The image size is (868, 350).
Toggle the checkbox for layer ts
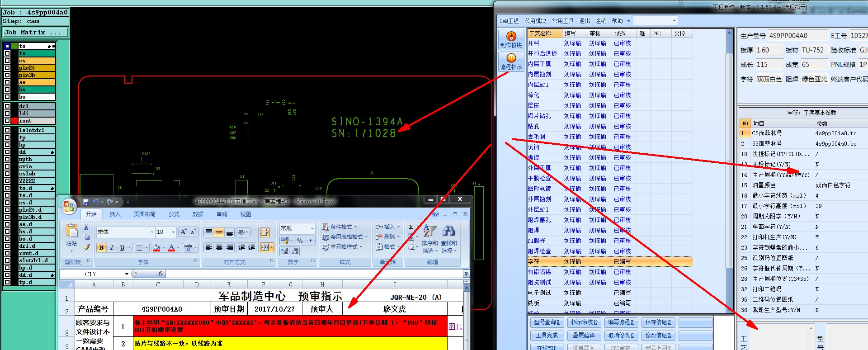tap(7, 53)
